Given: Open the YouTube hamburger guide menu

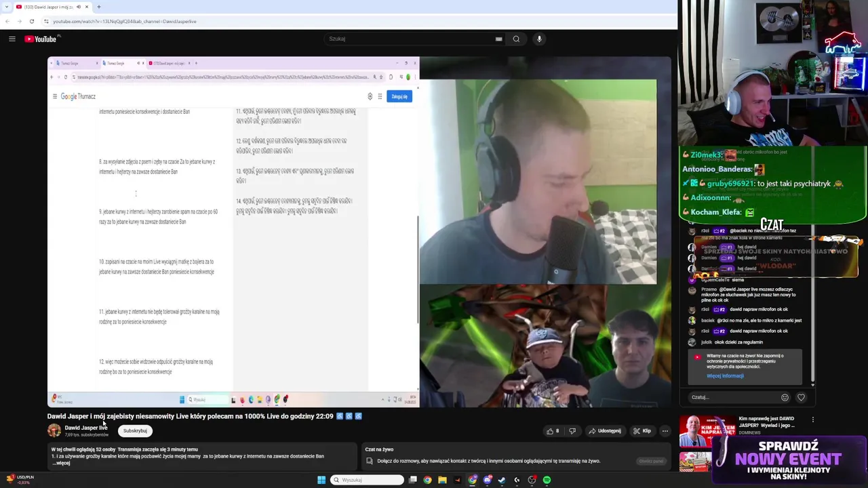Looking at the screenshot, I should (x=12, y=39).
